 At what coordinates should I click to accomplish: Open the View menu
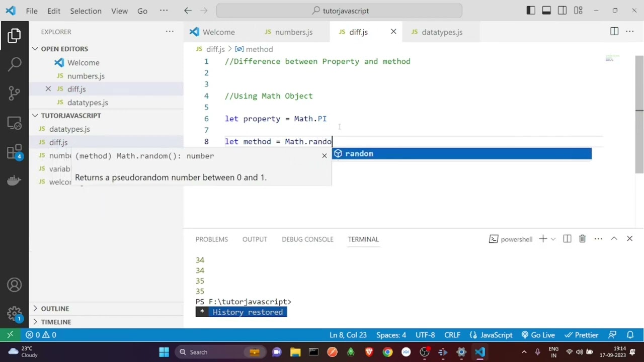119,11
